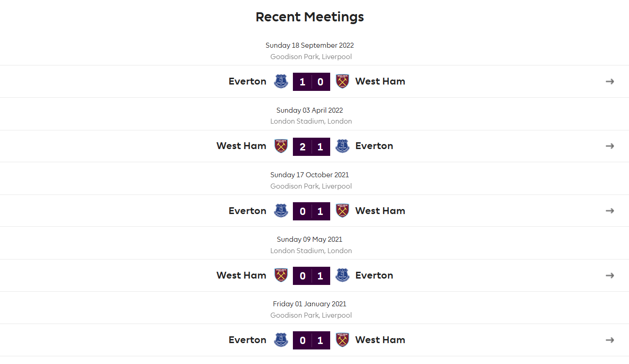629x364 pixels.
Task: Open arrow for 09 May 2021 match
Action: (x=610, y=275)
